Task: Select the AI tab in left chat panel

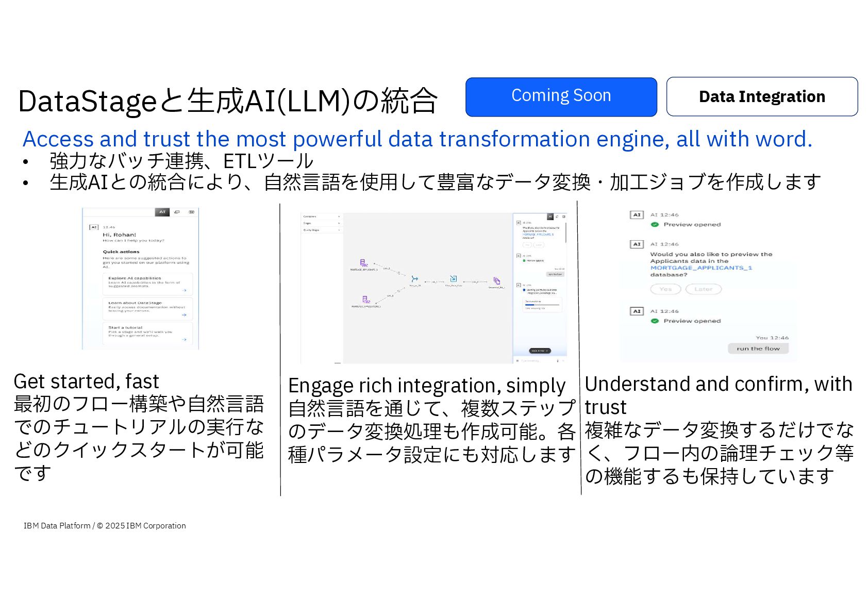Action: [162, 212]
